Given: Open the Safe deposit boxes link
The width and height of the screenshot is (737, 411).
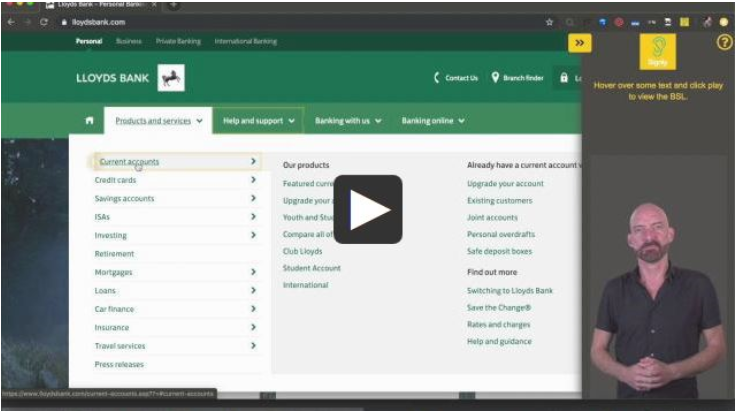Looking at the screenshot, I should 499,251.
